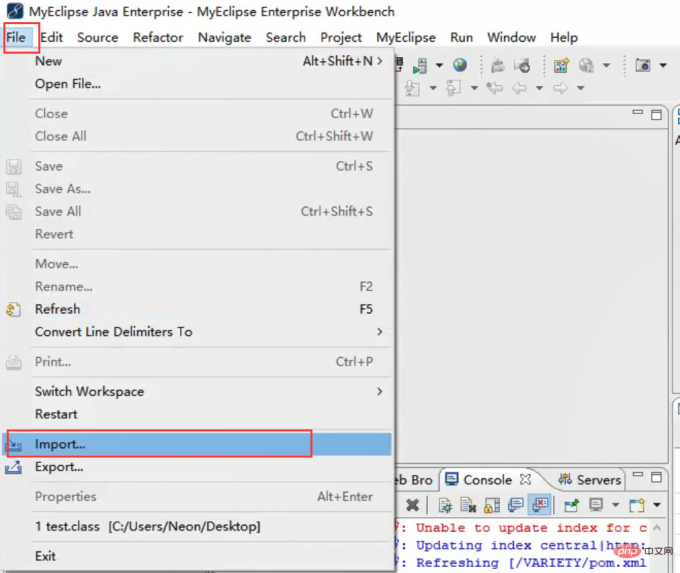This screenshot has height=573, width=680.
Task: Open the Edit menu
Action: [52, 38]
